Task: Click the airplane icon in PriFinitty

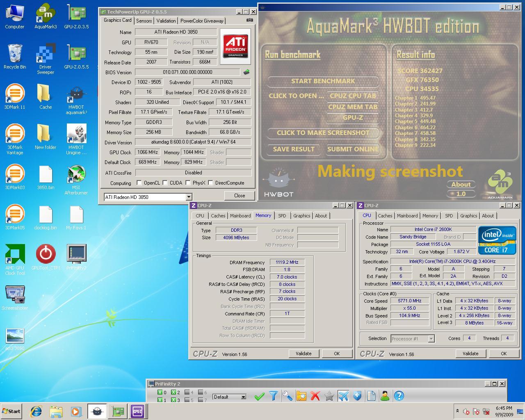Action: [343, 396]
